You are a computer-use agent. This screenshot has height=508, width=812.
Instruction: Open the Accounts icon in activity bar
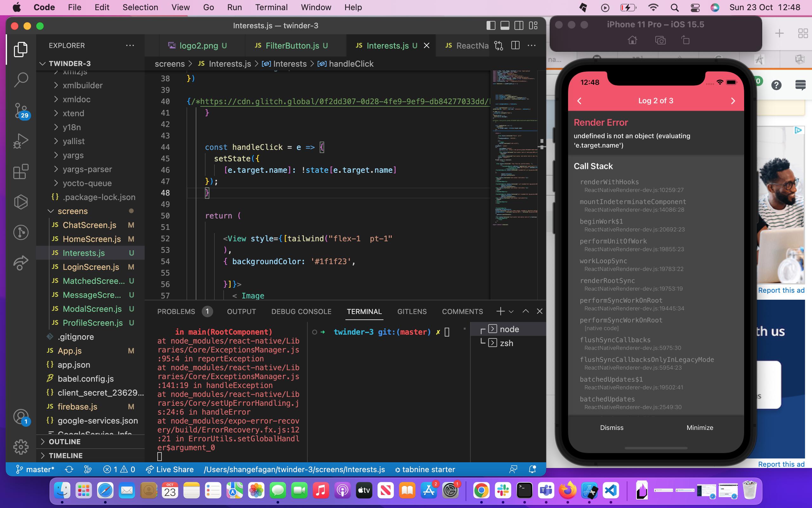(21, 417)
